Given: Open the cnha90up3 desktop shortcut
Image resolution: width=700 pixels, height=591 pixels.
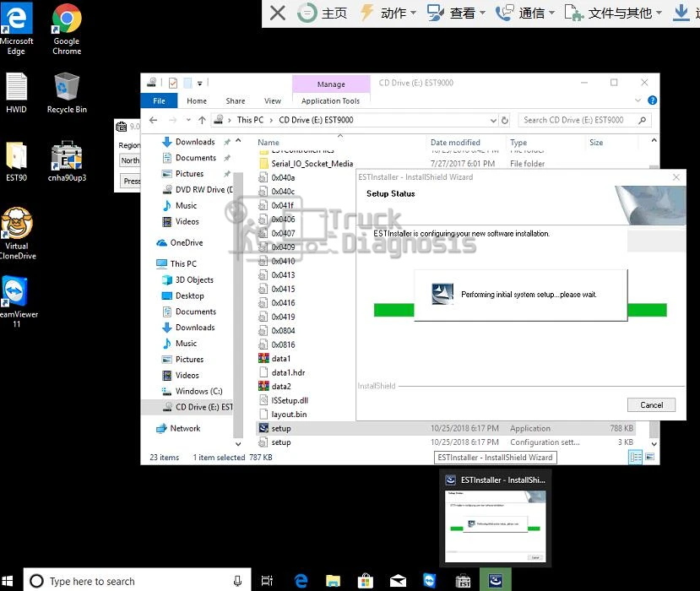Looking at the screenshot, I should click(x=67, y=161).
